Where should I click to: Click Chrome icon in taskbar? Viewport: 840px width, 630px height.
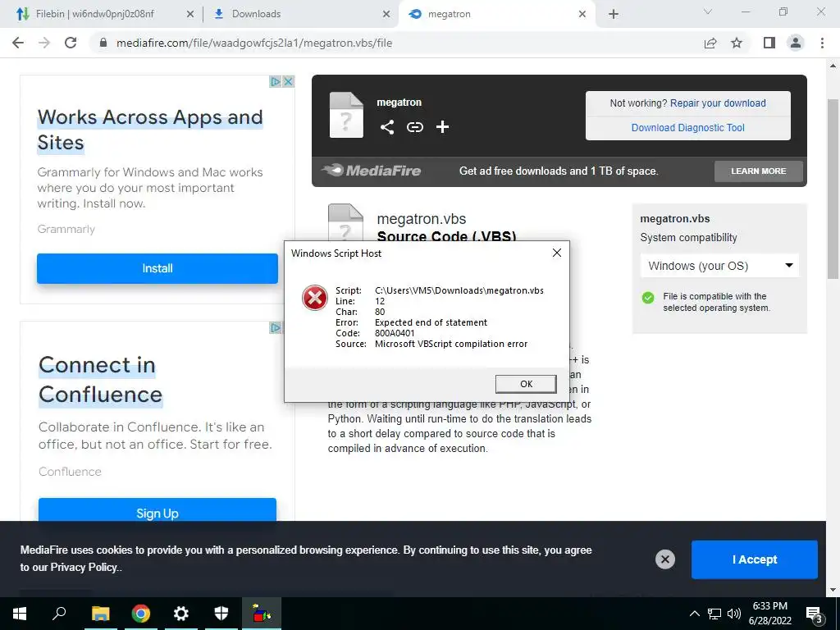pos(141,614)
